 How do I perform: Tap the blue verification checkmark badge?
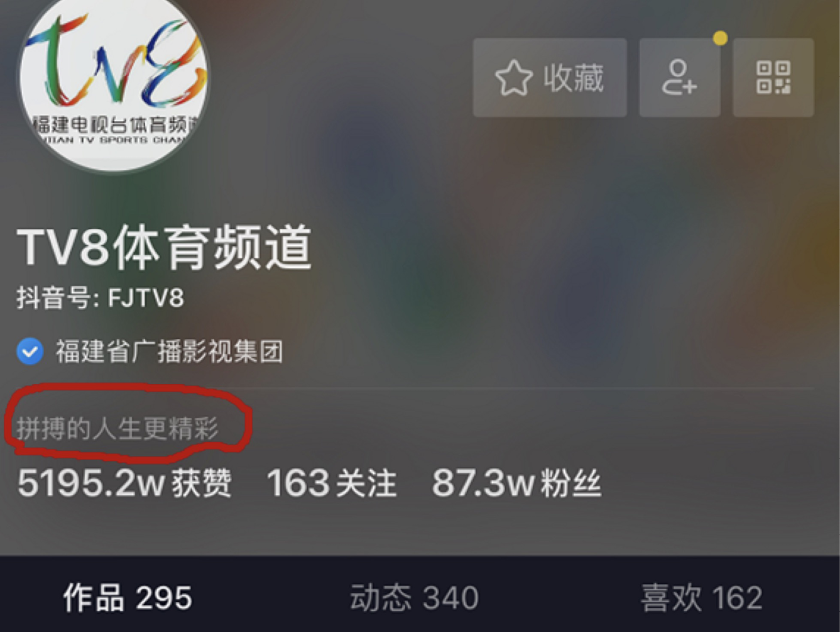pos(30,351)
